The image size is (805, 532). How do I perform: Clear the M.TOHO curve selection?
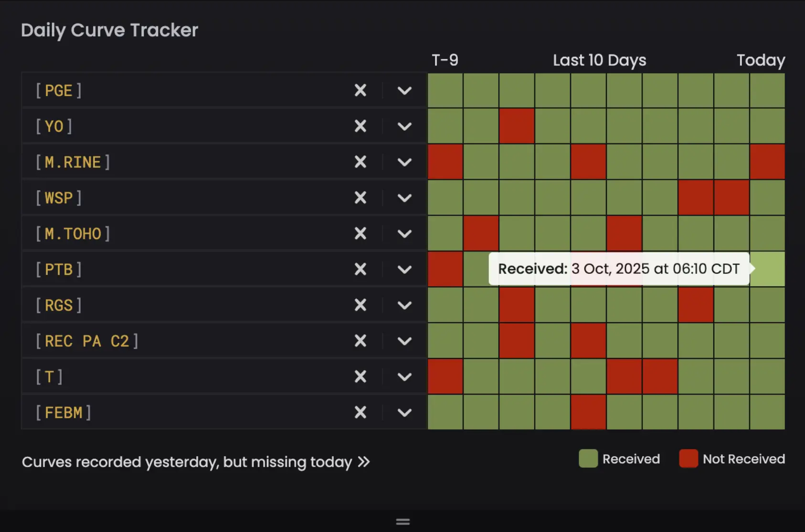pyautogui.click(x=360, y=233)
